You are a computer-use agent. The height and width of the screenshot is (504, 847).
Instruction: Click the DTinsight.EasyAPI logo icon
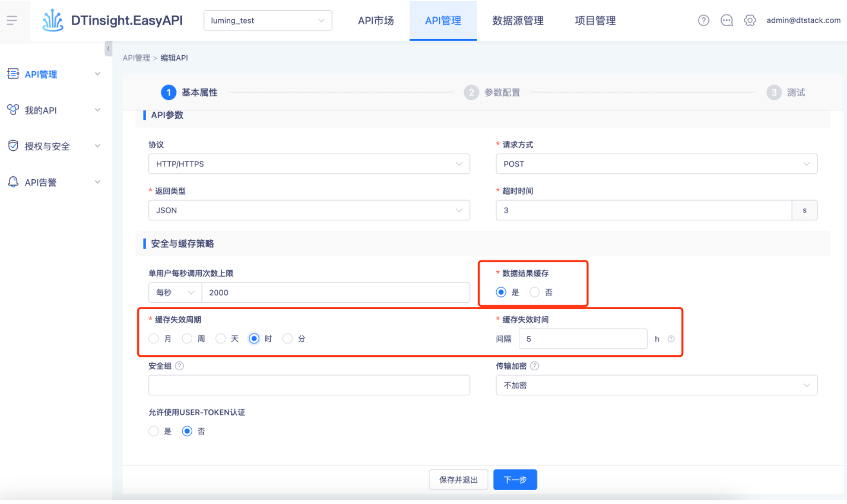click(x=53, y=20)
